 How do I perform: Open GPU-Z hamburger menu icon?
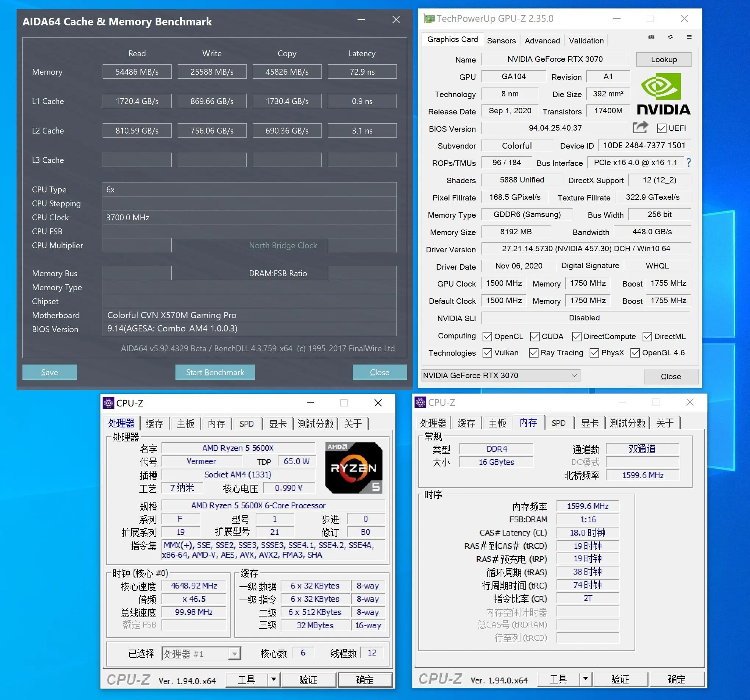point(689,37)
